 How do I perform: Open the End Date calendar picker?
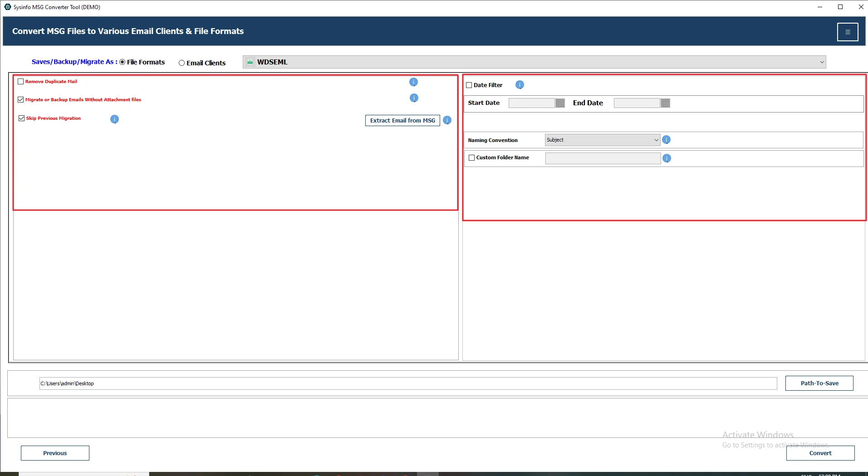tap(665, 103)
